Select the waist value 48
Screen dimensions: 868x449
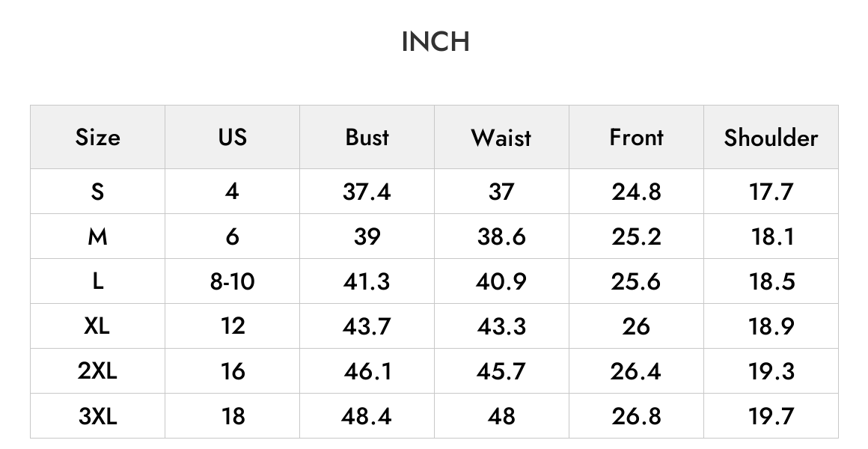[501, 416]
